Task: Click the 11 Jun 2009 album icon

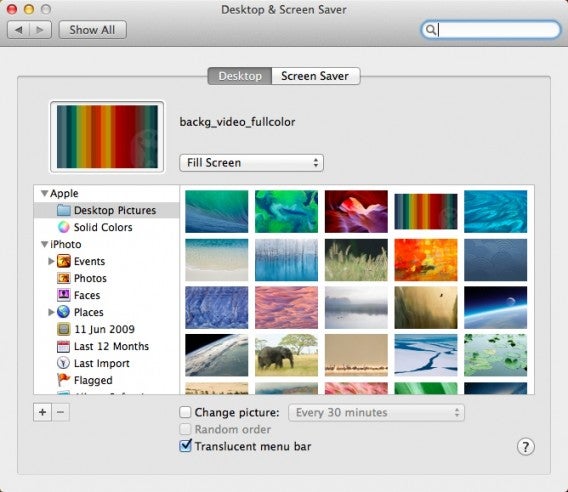Action: pyautogui.click(x=64, y=329)
